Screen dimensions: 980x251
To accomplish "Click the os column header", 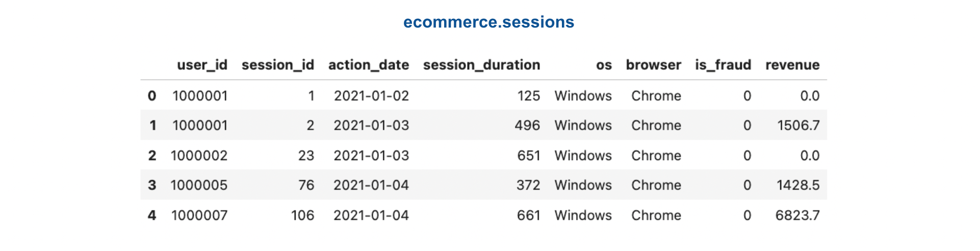I will (x=604, y=65).
